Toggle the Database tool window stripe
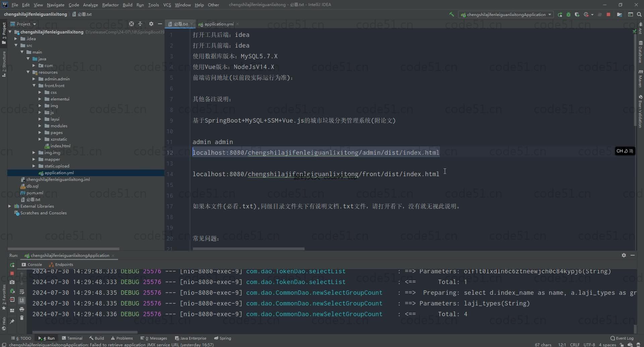This screenshot has width=644, height=347. pyautogui.click(x=640, y=52)
